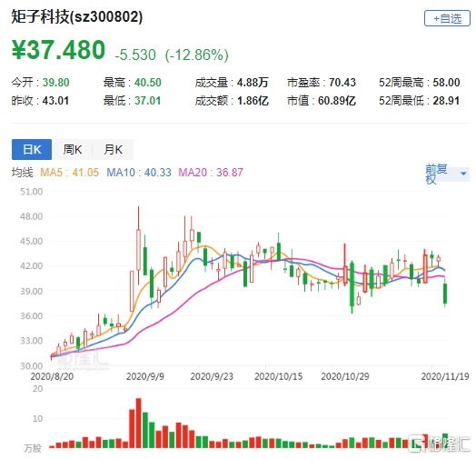Click the volume axis label 10
Screen dimensions: 476x459
37,418
